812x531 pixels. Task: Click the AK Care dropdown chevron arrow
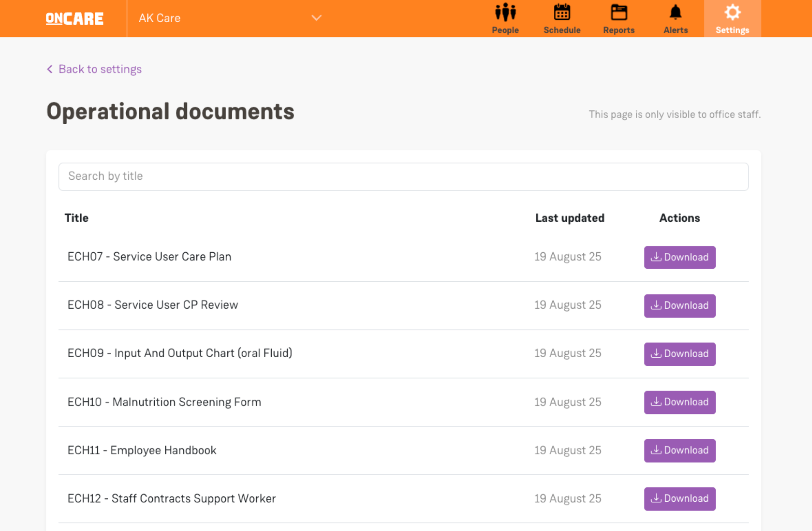(x=316, y=18)
